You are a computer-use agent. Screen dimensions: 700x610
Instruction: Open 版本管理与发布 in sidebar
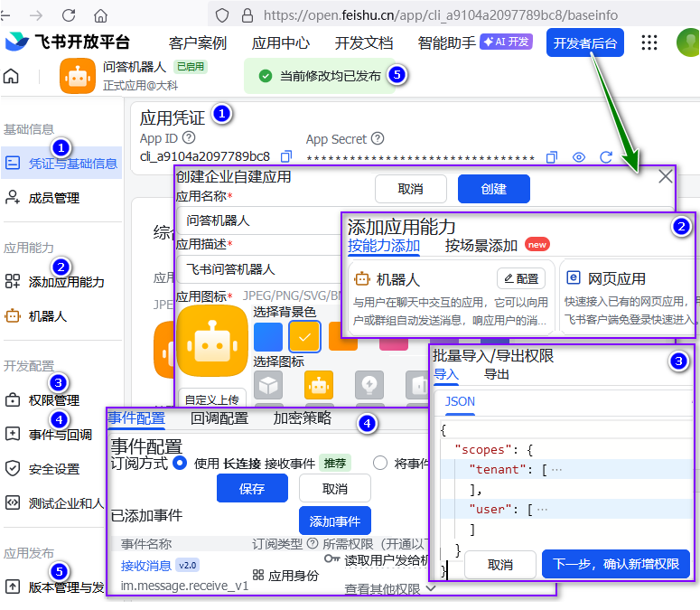pos(53,587)
